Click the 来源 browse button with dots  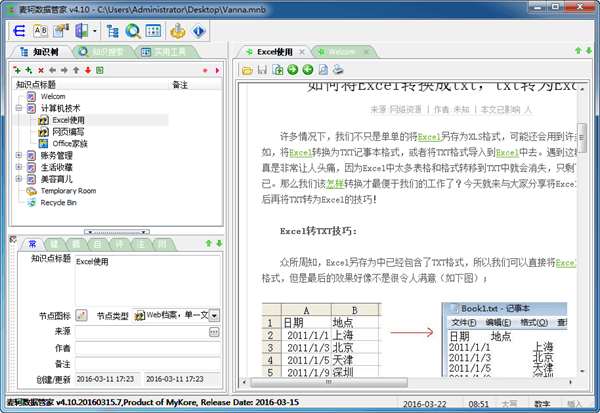point(214,332)
